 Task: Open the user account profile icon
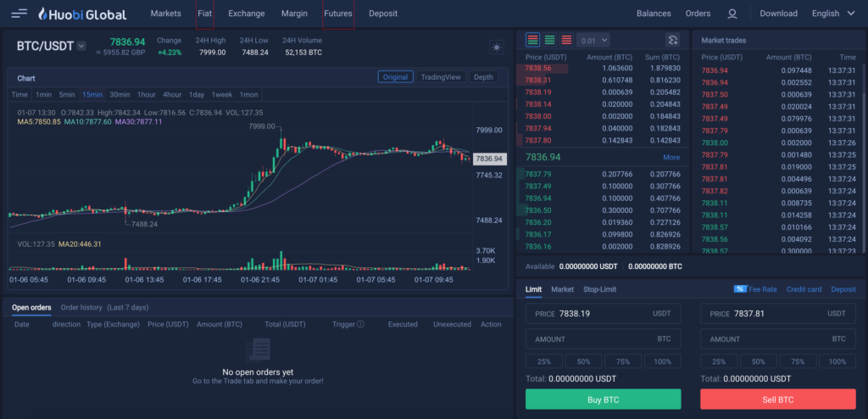[732, 14]
